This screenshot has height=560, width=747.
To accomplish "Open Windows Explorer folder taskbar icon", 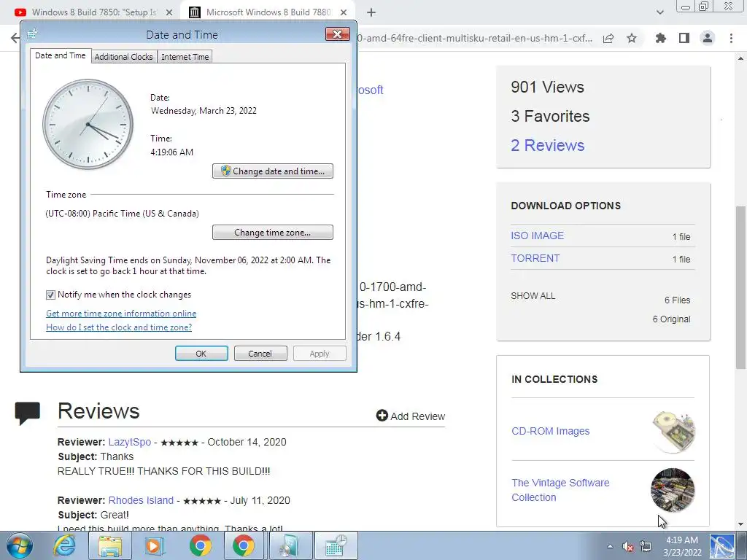I will (x=110, y=545).
